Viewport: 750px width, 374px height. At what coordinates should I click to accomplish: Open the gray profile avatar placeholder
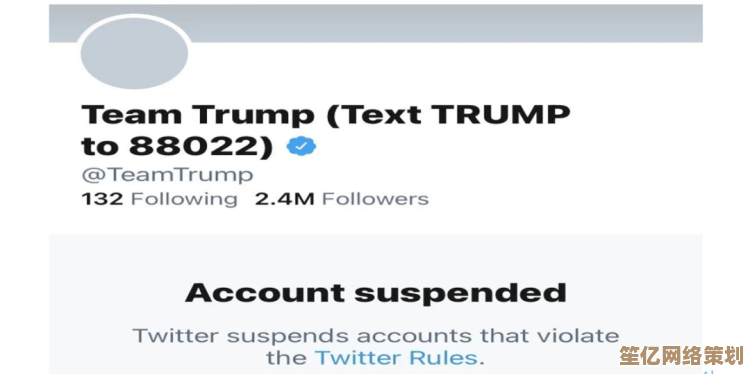[x=134, y=54]
